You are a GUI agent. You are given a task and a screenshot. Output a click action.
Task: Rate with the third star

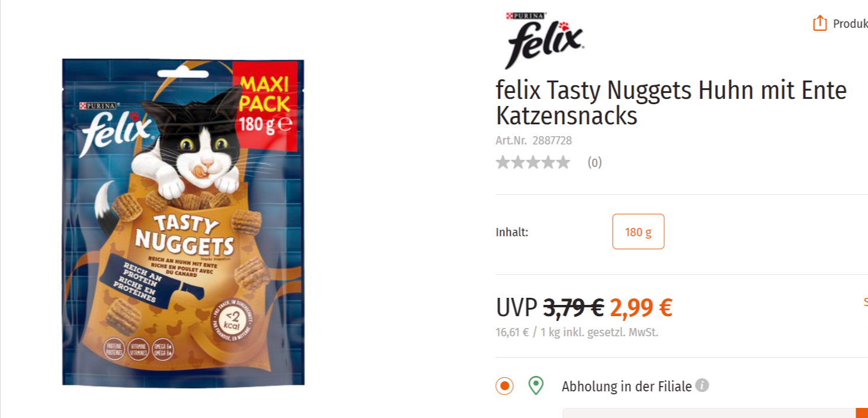(533, 162)
